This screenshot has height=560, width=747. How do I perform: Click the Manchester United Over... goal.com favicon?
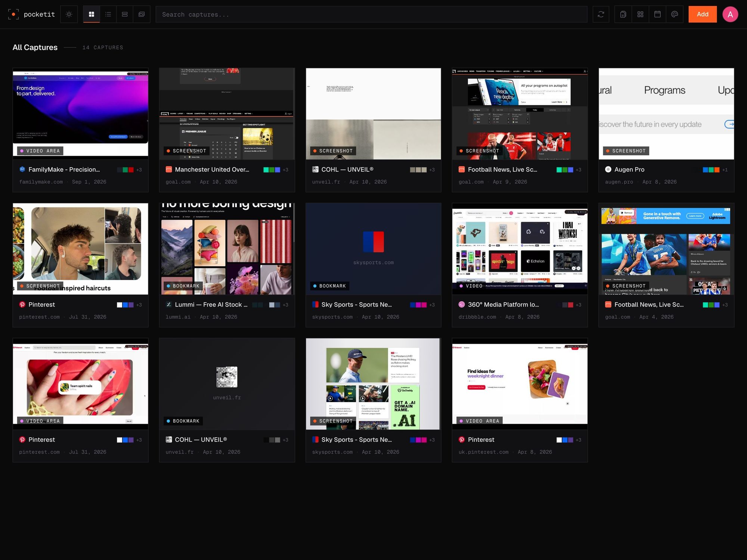tap(169, 169)
